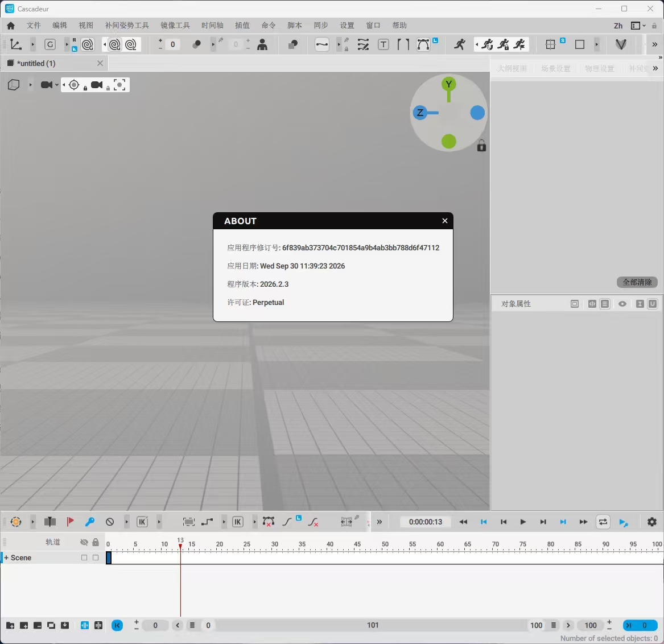Viewport: 664px width, 644px height.
Task: Click the prohibited circle icon on timeline toolbar
Action: (110, 522)
